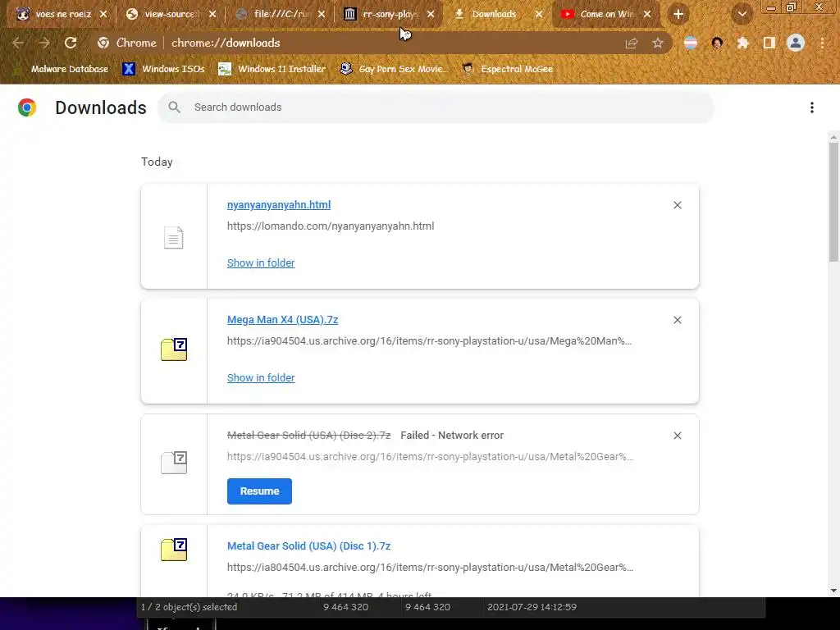Open the Extensions puzzle icon
The height and width of the screenshot is (630, 840).
pyautogui.click(x=742, y=43)
